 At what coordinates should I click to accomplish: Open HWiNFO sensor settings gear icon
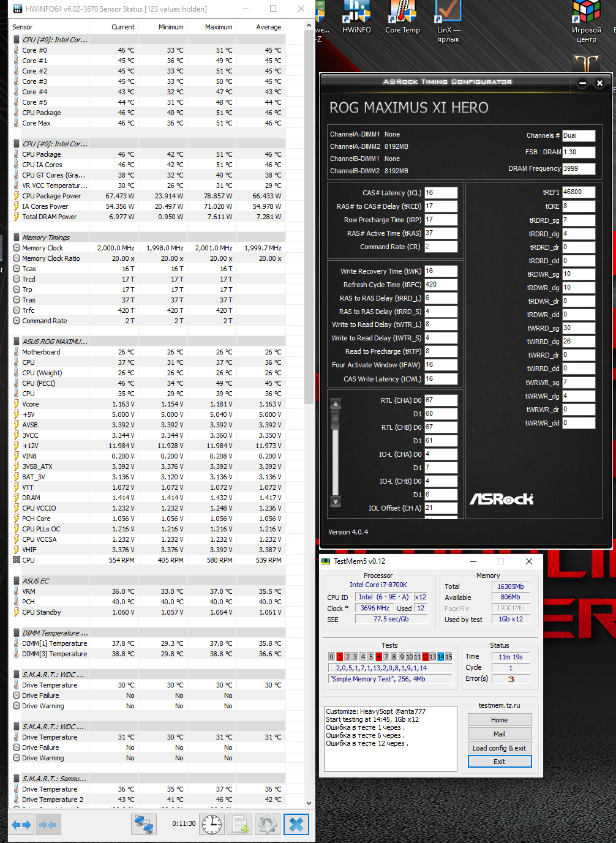click(268, 825)
